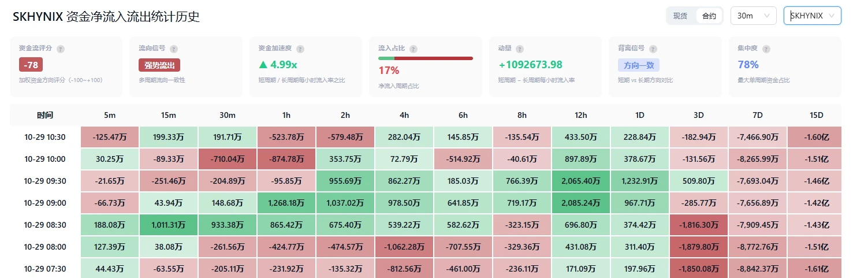Open help icon next to 背离信号
The height and width of the screenshot is (278, 868).
point(653,49)
